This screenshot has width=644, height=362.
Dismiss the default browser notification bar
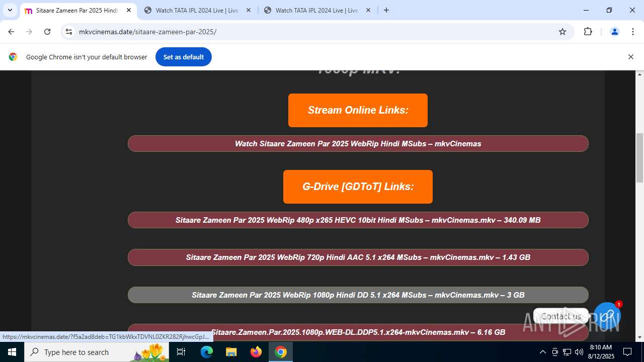click(x=630, y=57)
